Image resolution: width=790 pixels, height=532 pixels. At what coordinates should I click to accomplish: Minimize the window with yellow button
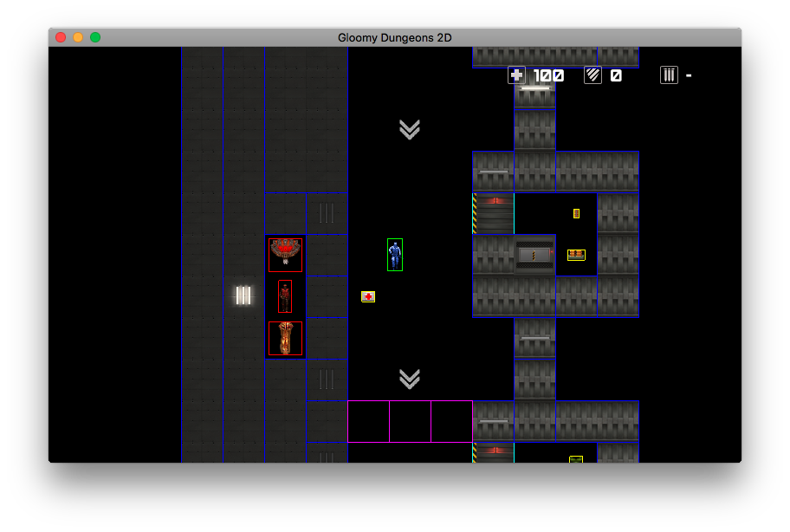(78, 37)
